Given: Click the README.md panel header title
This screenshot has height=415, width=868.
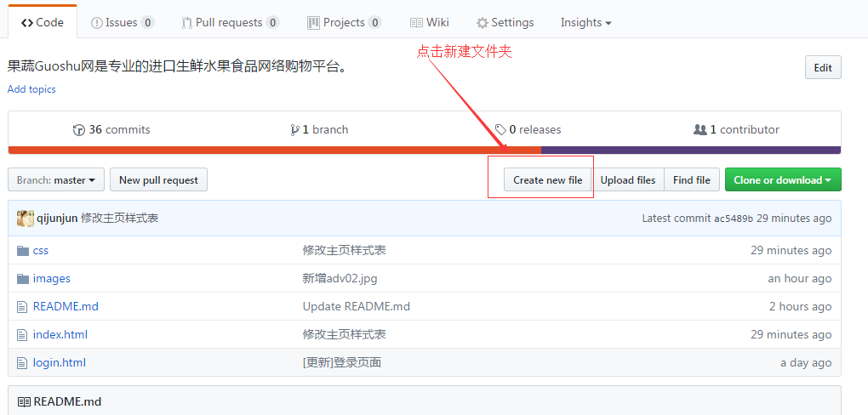Looking at the screenshot, I should [x=67, y=401].
